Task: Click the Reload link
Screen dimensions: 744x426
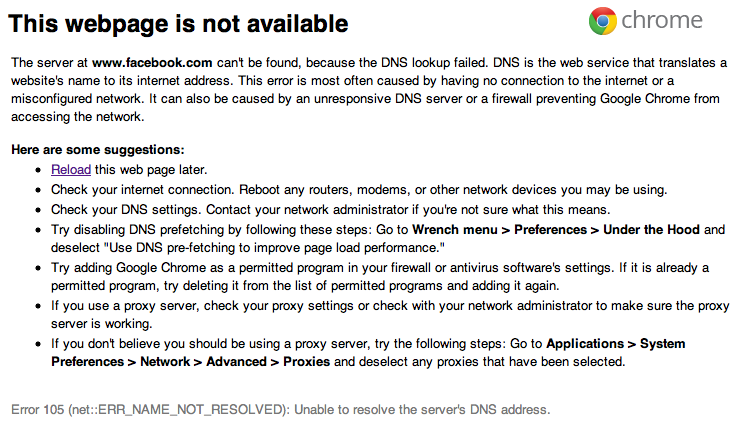Action: 72,170
